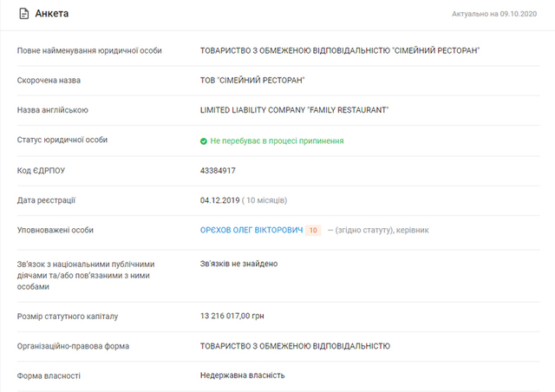Click status text Не перебуває в процесі припинення
Screen dimensions: 555x392
coord(277,140)
